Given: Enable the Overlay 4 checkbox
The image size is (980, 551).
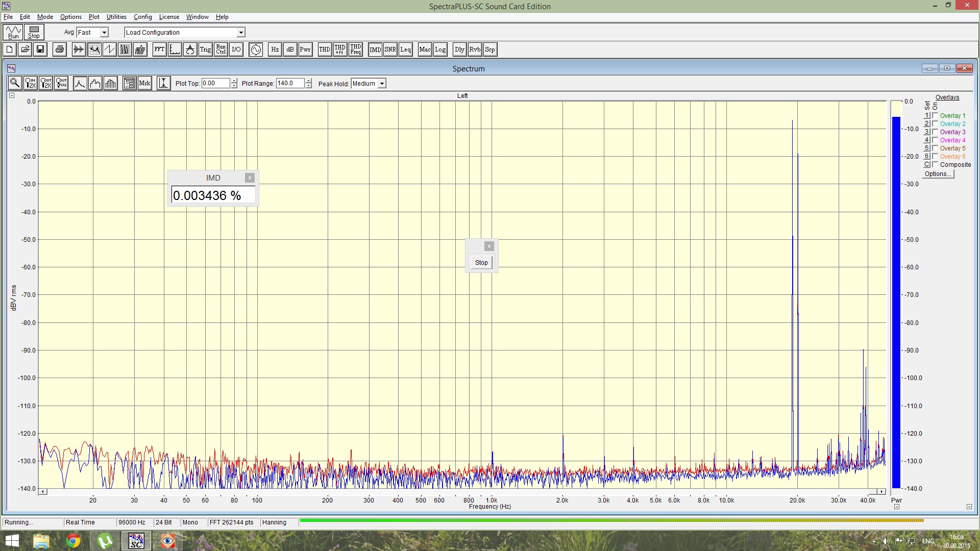Looking at the screenshot, I should (935, 140).
